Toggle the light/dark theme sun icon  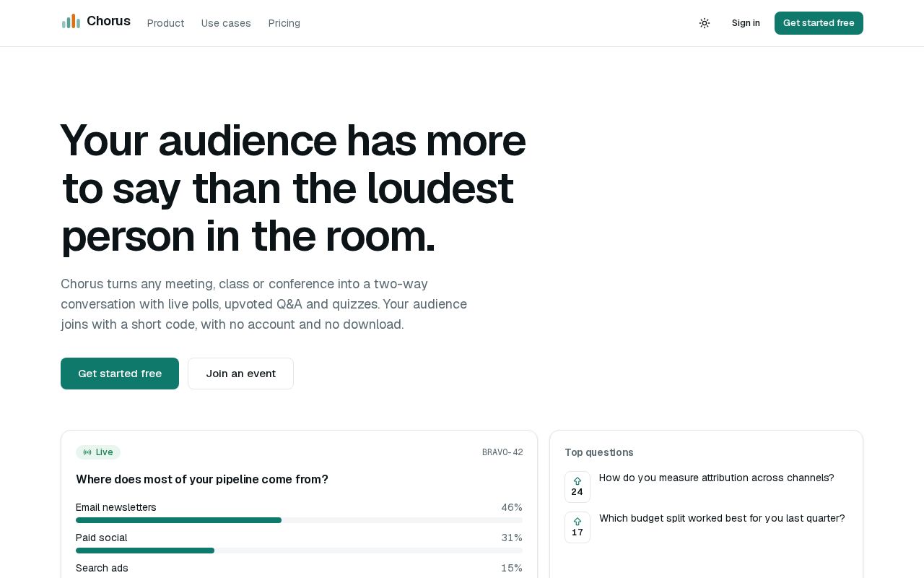pos(705,23)
